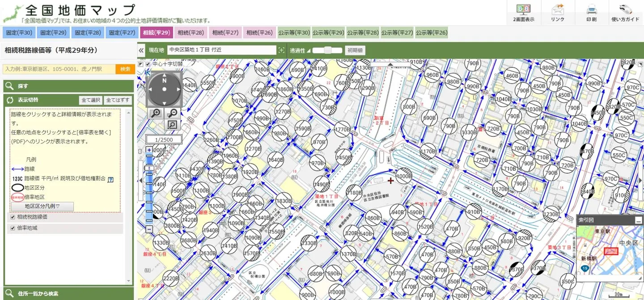Click the リンク envelope icon
Viewport: 644px width, 300px height.
click(558, 12)
